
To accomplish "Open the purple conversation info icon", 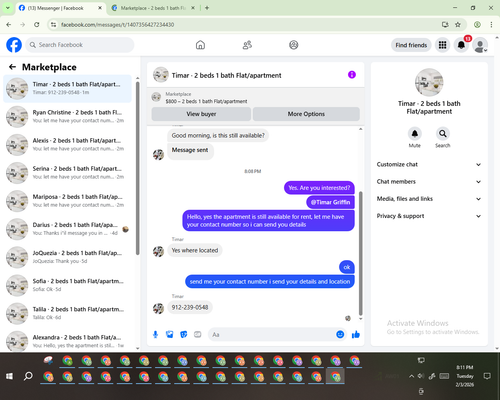I will click(x=352, y=75).
